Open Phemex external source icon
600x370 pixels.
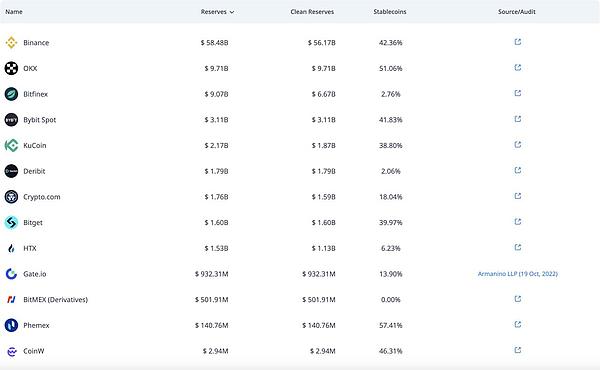[517, 324]
